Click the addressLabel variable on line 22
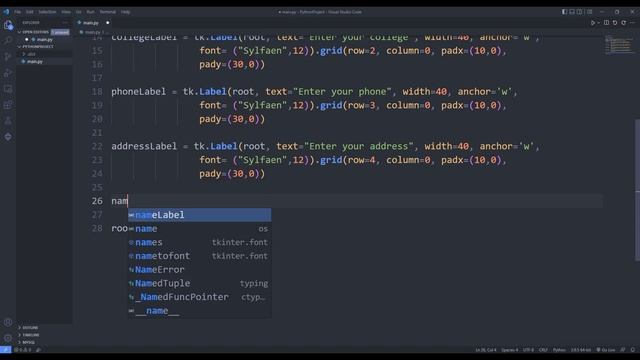 [x=144, y=146]
